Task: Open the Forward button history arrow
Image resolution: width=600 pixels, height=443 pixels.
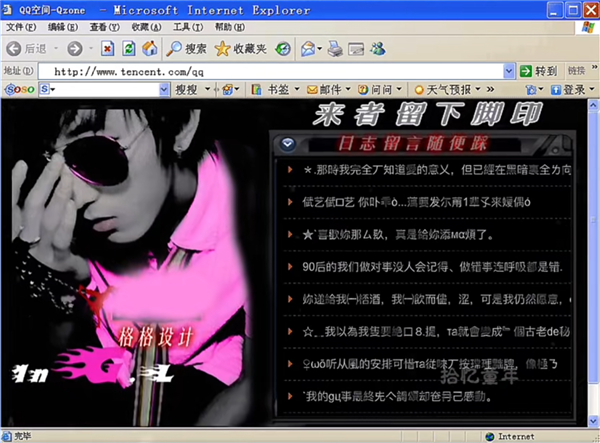Action: 91,49
